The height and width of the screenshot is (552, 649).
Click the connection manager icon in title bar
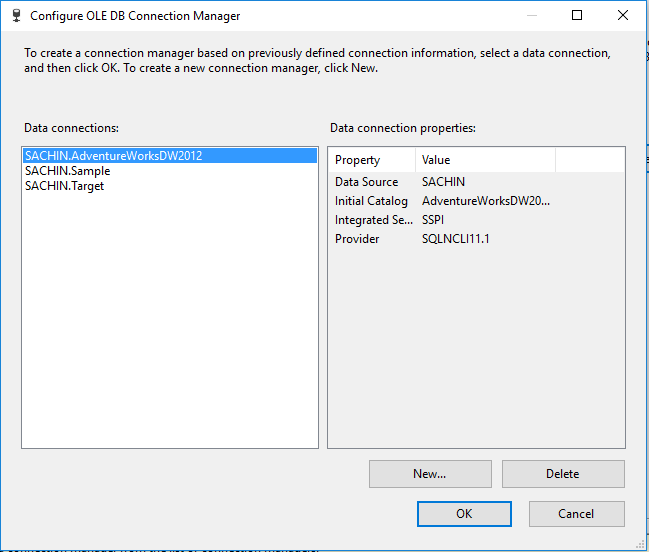[16, 16]
